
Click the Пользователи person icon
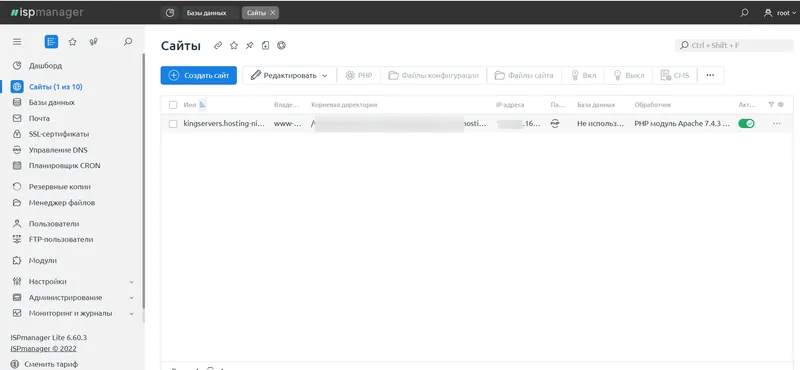pyautogui.click(x=17, y=224)
